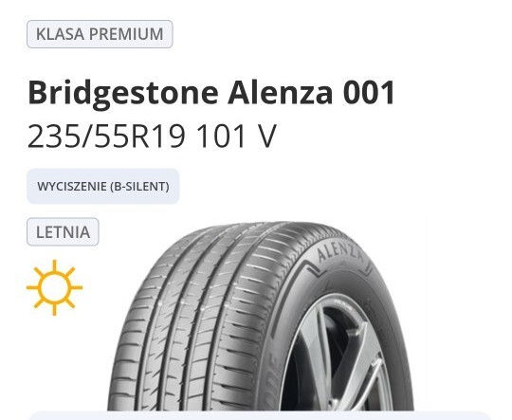The height and width of the screenshot is (420, 512).
Task: Tap the word Bridgestone in the heading
Action: [123, 94]
